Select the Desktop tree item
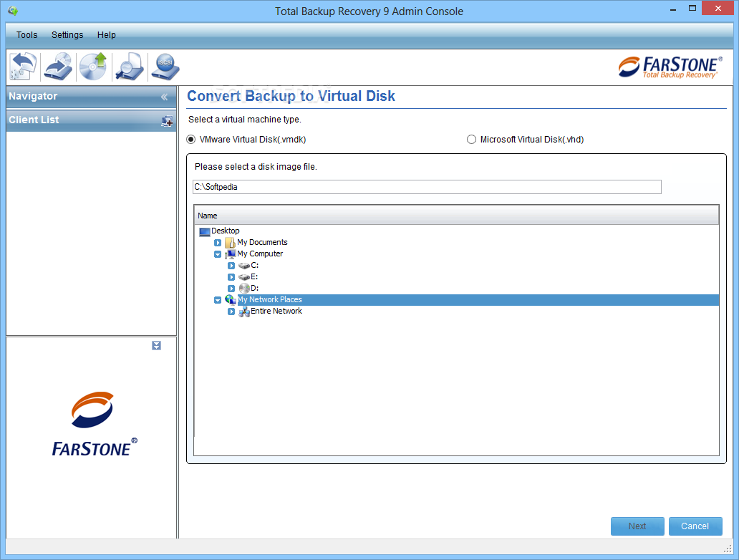The width and height of the screenshot is (739, 560). click(226, 231)
